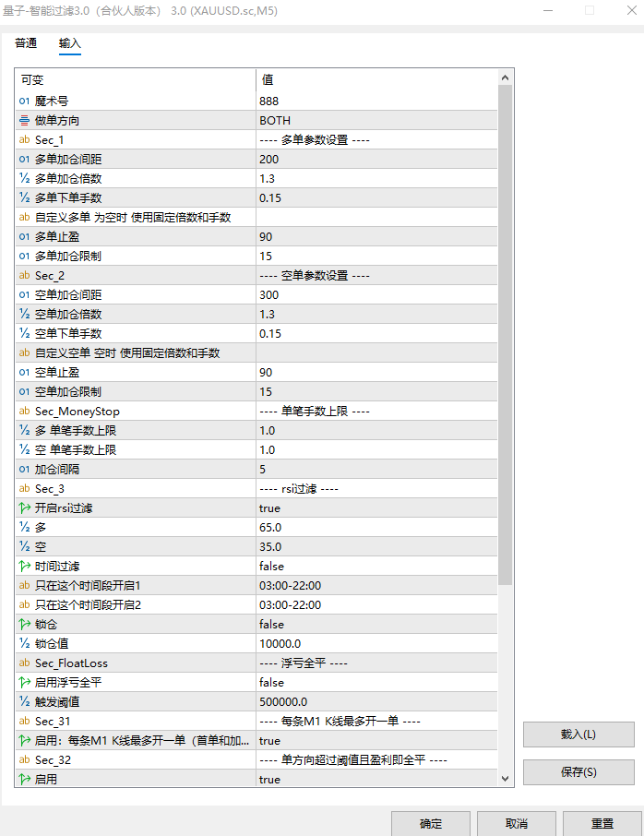This screenshot has width=644, height=836.
Task: Select the 输入 tab
Action: point(70,43)
